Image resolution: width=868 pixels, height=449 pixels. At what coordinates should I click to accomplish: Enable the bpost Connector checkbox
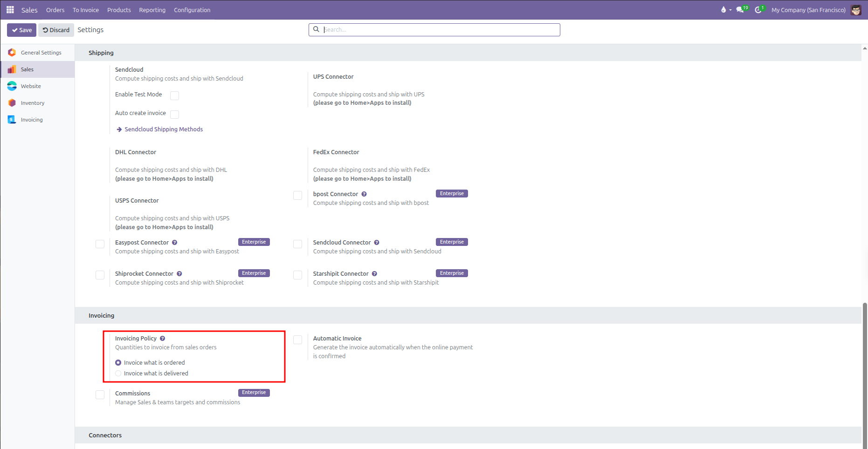(297, 196)
